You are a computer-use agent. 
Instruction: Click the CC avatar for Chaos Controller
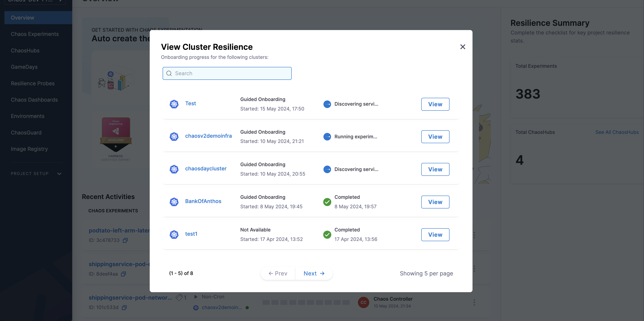click(x=363, y=302)
